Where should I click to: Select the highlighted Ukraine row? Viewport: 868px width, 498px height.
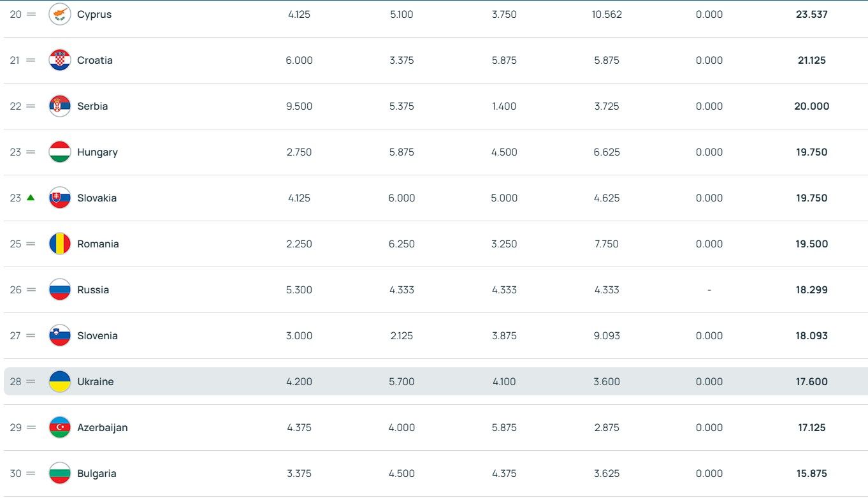pyautogui.click(x=435, y=381)
